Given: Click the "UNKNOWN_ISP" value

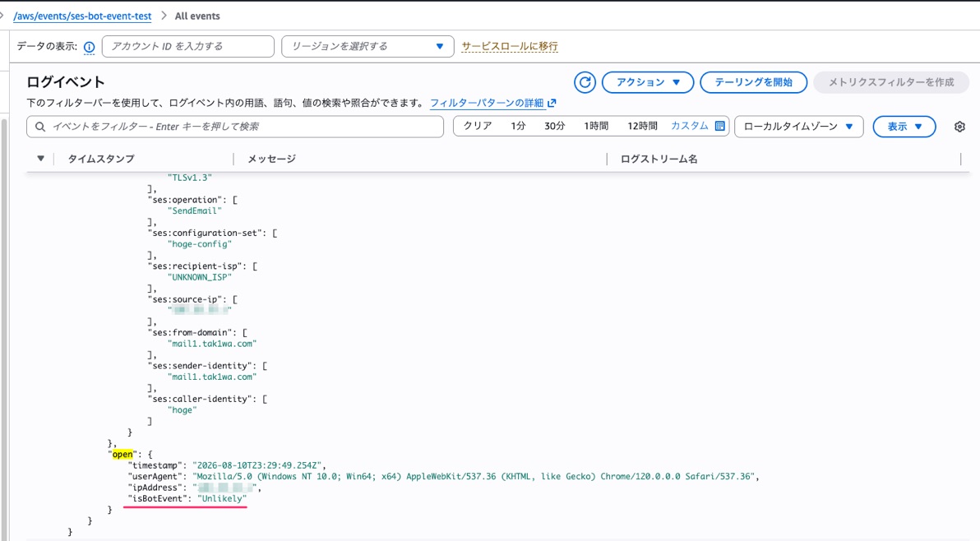Looking at the screenshot, I should point(200,277).
